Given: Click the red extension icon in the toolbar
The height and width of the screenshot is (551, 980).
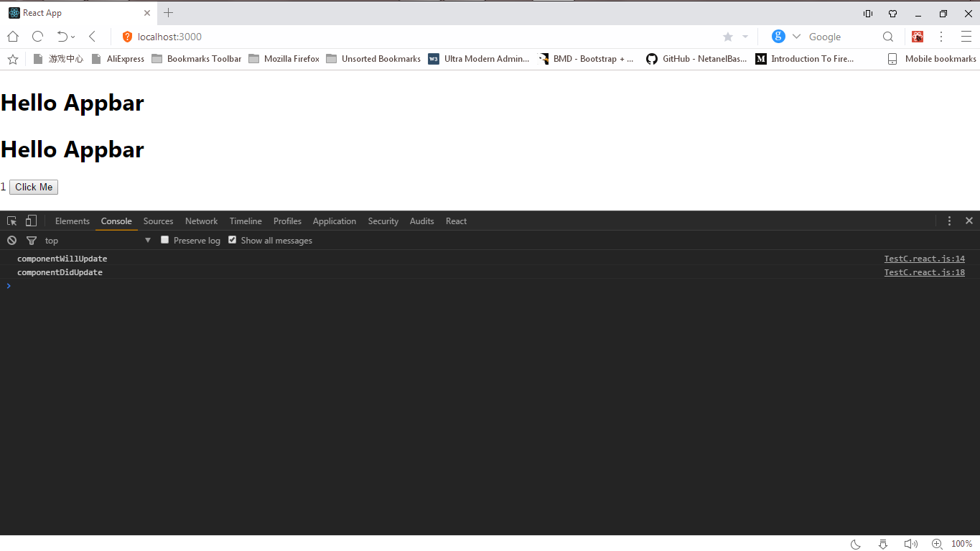Looking at the screenshot, I should point(918,37).
